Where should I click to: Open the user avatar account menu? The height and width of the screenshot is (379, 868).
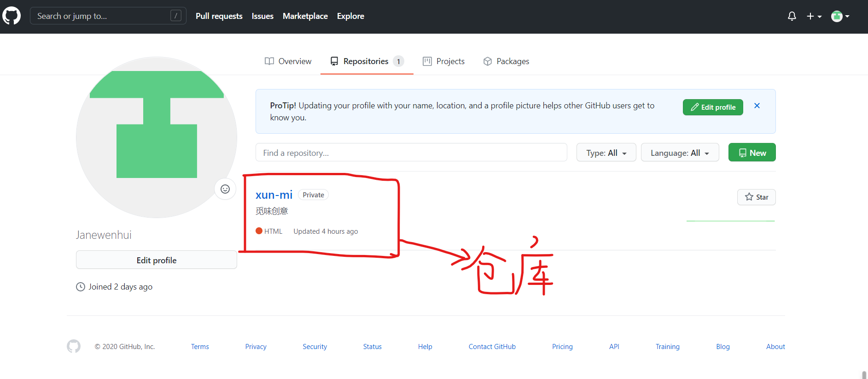[x=840, y=16]
